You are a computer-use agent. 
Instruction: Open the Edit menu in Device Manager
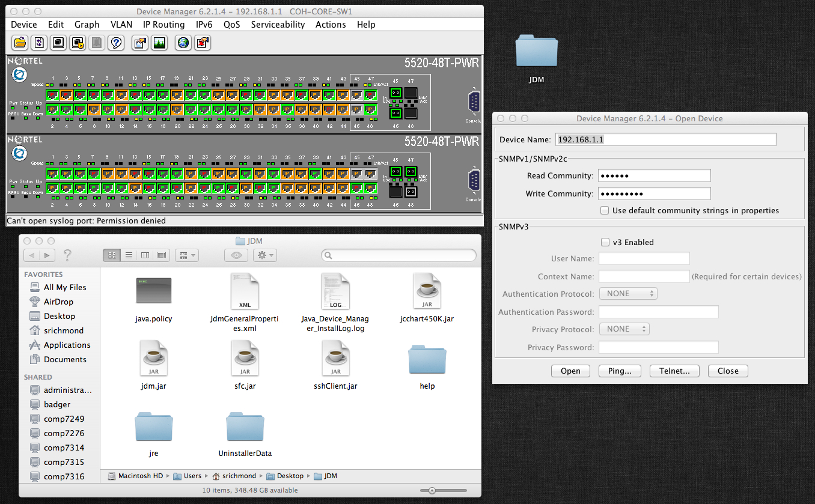click(x=56, y=25)
